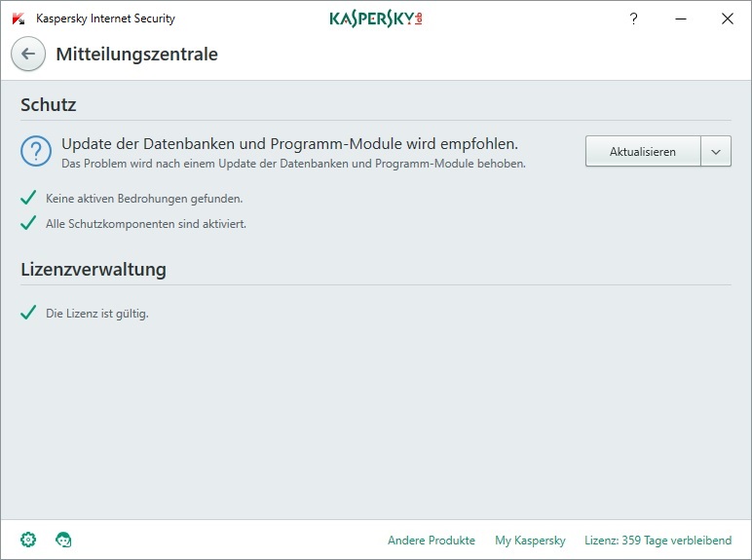The image size is (752, 560).
Task: Click the Schutz section heading
Action: point(49,104)
